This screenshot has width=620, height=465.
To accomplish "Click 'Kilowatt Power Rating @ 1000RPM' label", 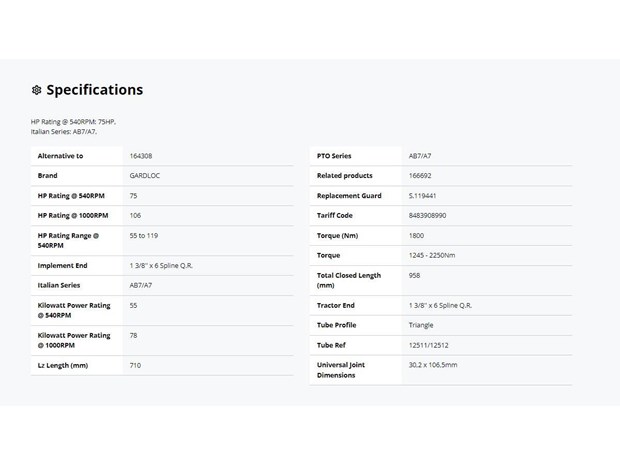I will pyautogui.click(x=74, y=340).
